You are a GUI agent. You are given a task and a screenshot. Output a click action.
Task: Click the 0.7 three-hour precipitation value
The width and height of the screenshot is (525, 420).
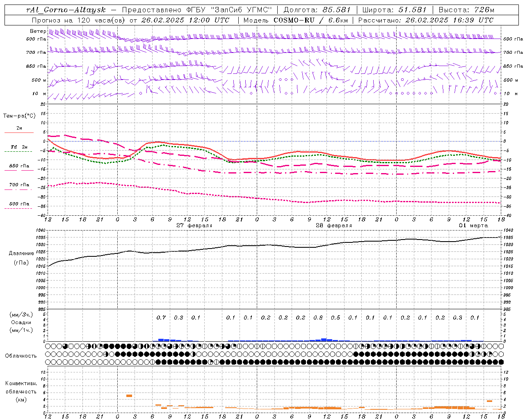click(x=161, y=317)
